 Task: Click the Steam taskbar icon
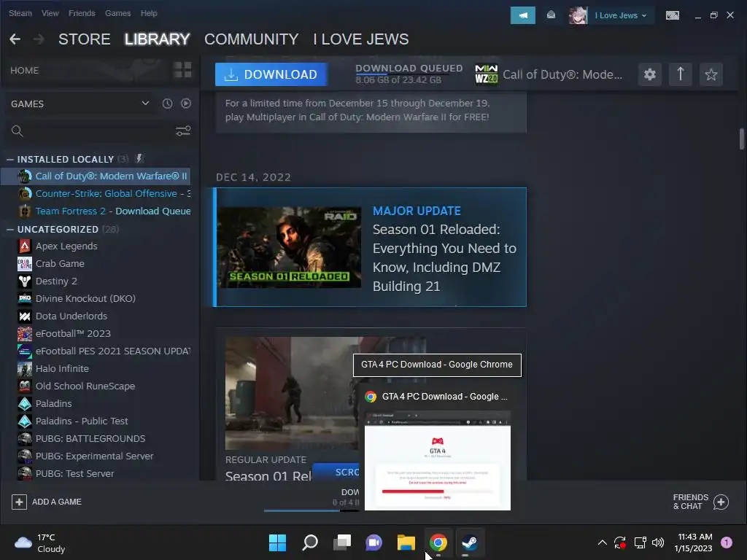tap(470, 542)
